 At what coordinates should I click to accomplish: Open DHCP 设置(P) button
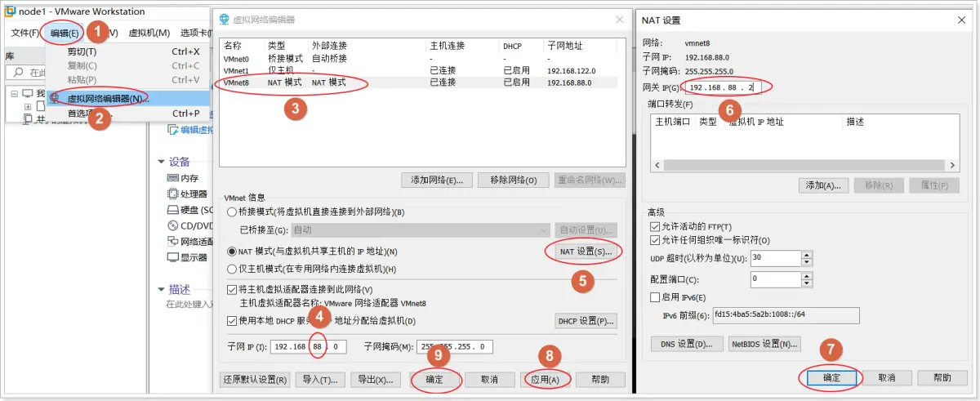(586, 321)
